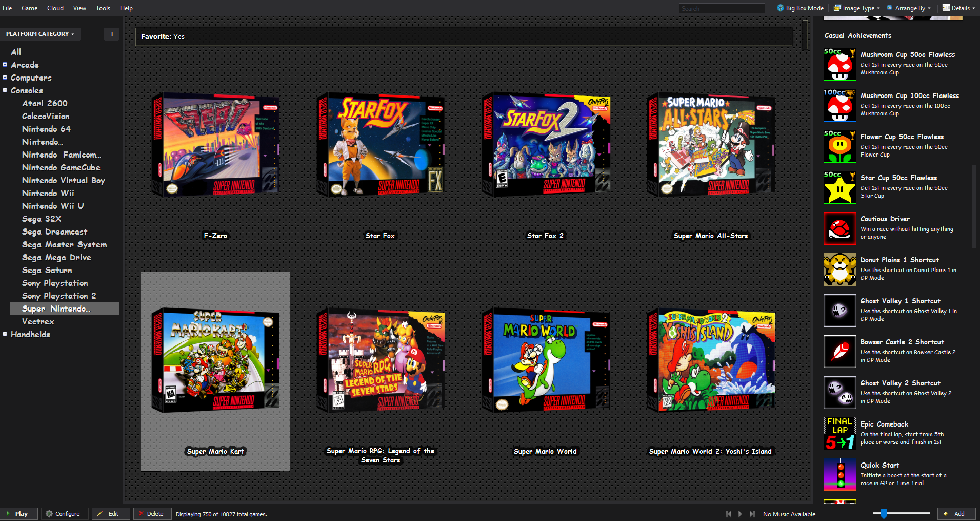Select the Star Fox 2 box art
Image resolution: width=980 pixels, height=521 pixels.
click(x=546, y=145)
